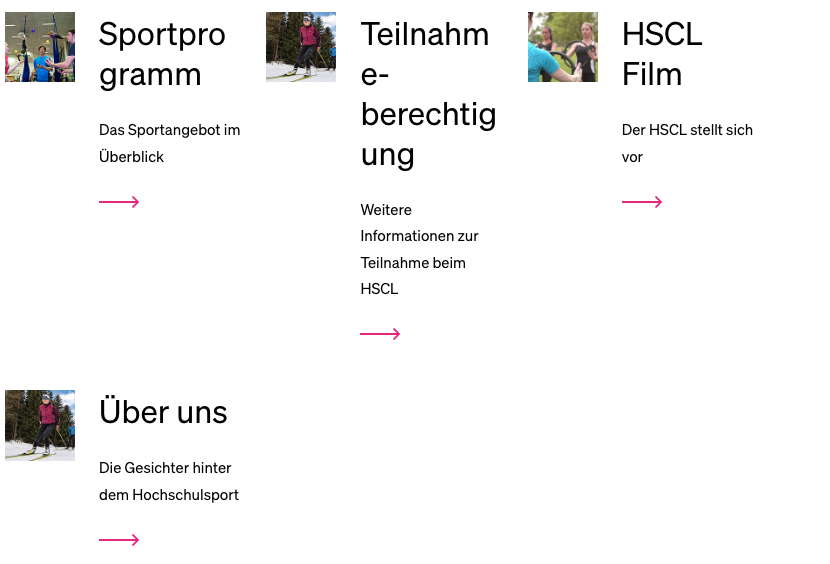Click the pink arrow under HSCL Film
Screen dimensions: 830x564
(x=642, y=202)
